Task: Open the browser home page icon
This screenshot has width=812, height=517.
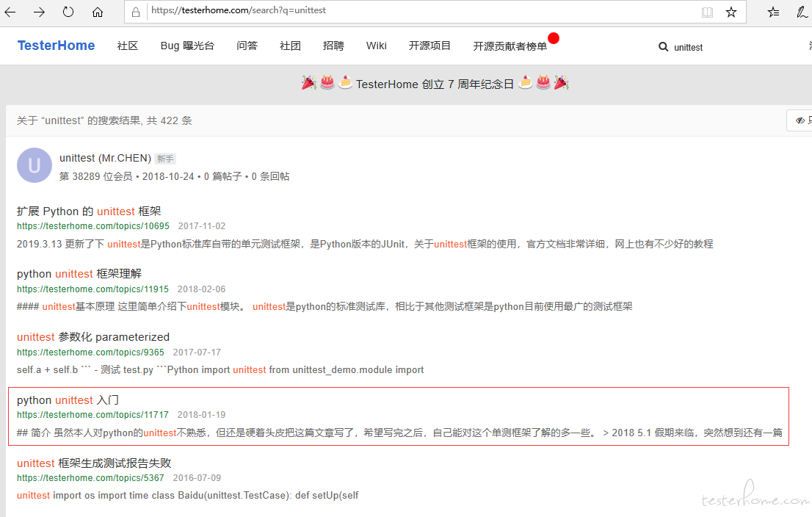Action: (98, 12)
